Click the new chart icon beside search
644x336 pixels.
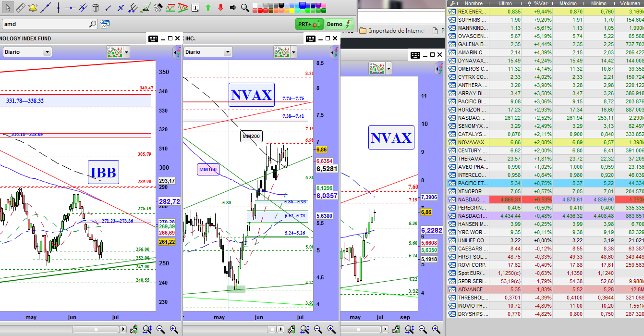pyautogui.click(x=105, y=24)
